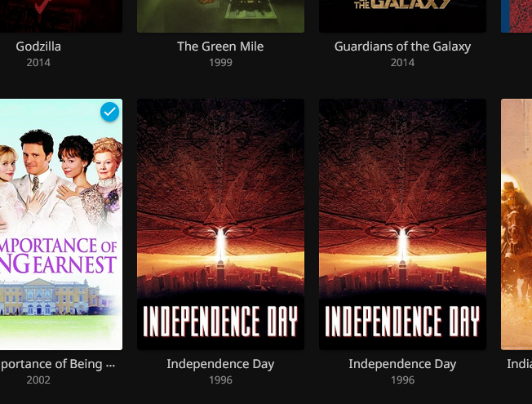The height and width of the screenshot is (404, 532).
Task: Click the cut-off India title text
Action: (520, 364)
